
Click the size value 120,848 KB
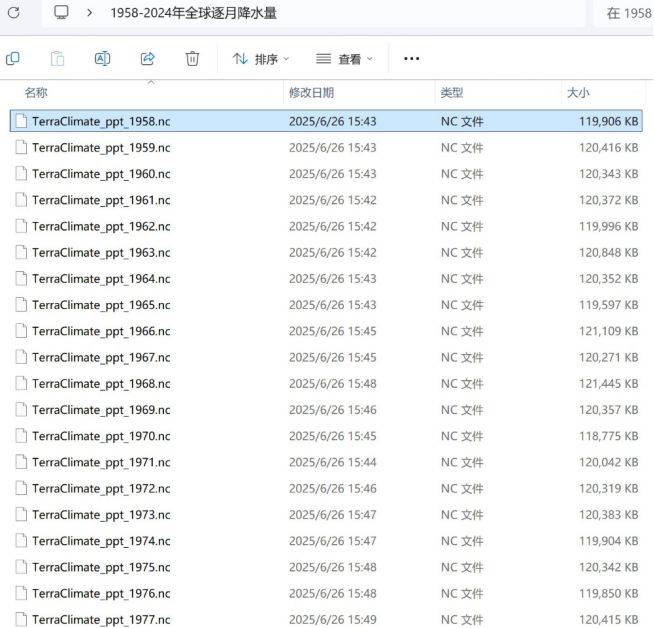point(609,252)
